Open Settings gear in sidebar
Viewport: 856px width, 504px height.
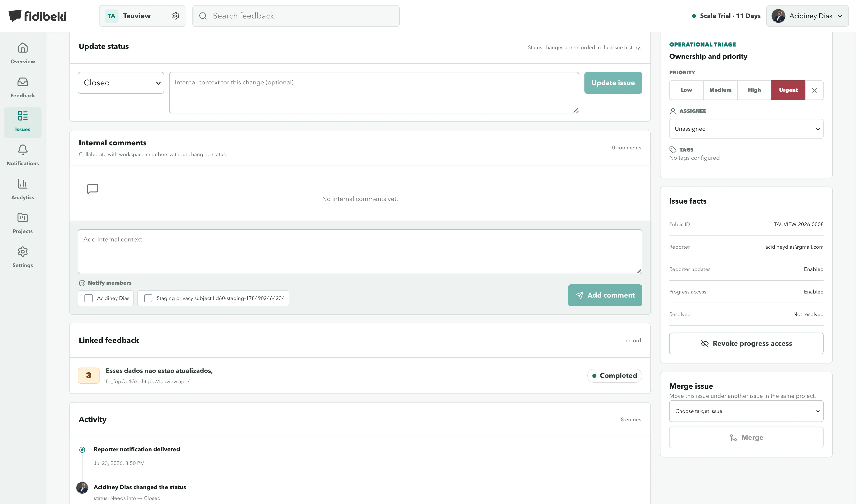point(23,258)
